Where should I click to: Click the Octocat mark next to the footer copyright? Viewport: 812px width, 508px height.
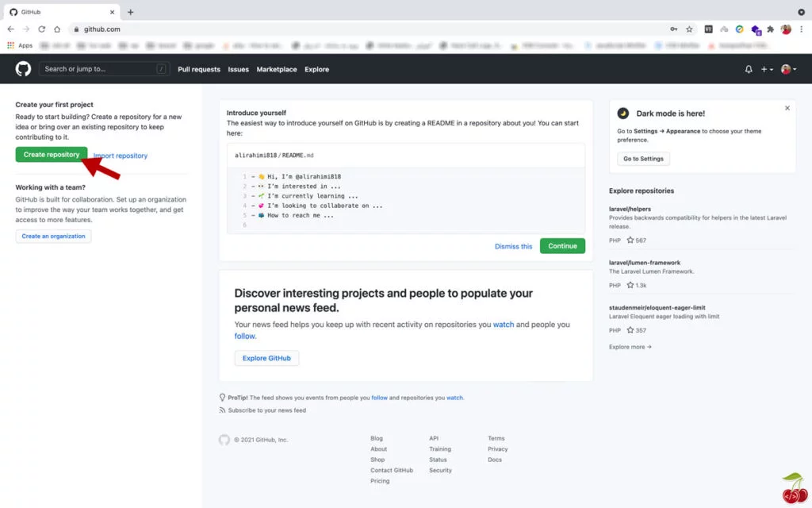(224, 439)
